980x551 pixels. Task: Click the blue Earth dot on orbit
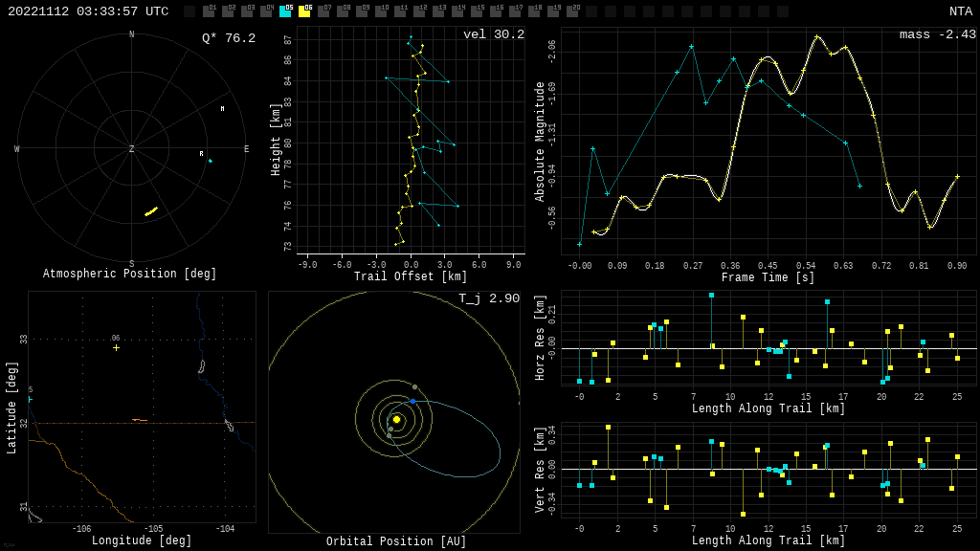click(x=412, y=401)
